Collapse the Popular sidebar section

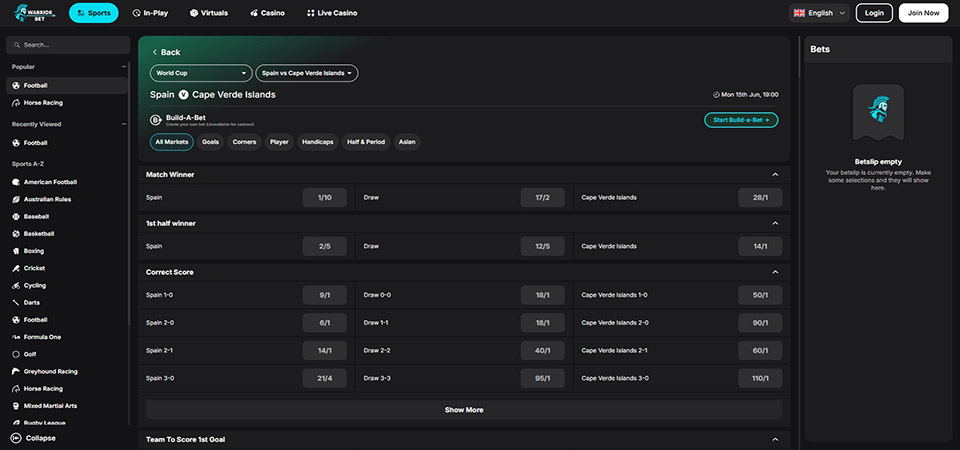pyautogui.click(x=124, y=67)
